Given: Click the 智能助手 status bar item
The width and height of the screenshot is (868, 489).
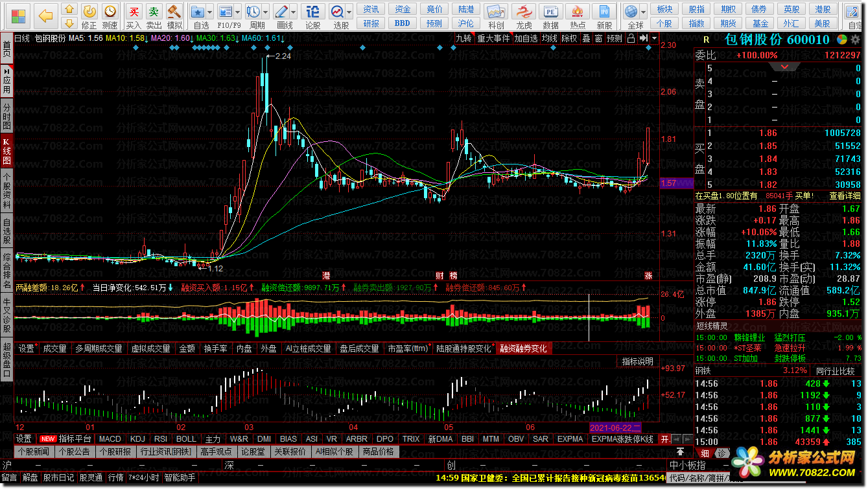Looking at the screenshot, I should (x=180, y=478).
